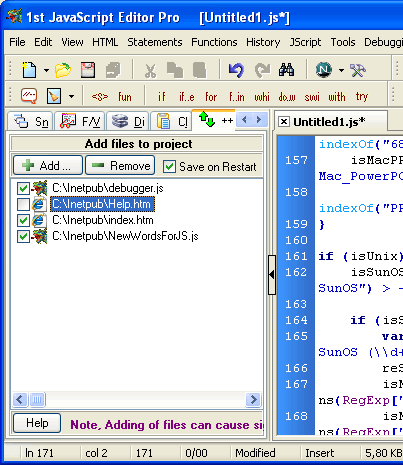Image resolution: width=403 pixels, height=465 pixels.
Task: Insert 'with' statement from toolbar
Action: coord(337,97)
